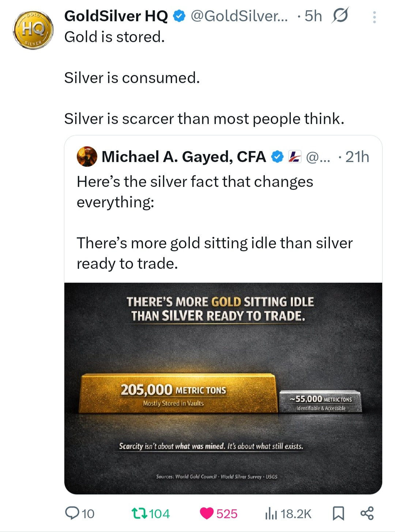Click the 5h post timestamp
The width and height of the screenshot is (395, 532).
313,16
